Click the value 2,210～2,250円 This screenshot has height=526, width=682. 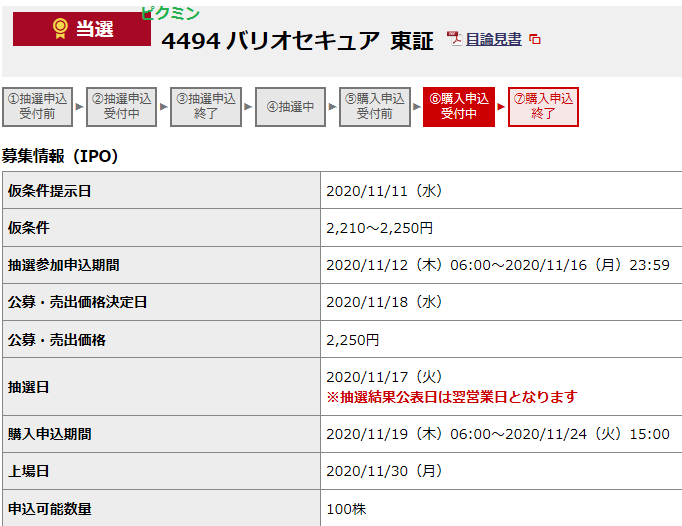(x=380, y=228)
